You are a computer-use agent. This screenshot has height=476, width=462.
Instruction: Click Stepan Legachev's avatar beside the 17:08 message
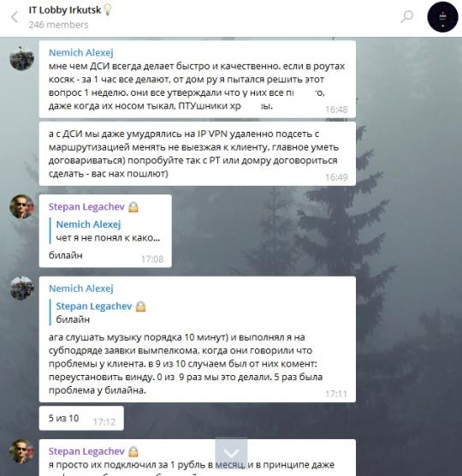22,206
